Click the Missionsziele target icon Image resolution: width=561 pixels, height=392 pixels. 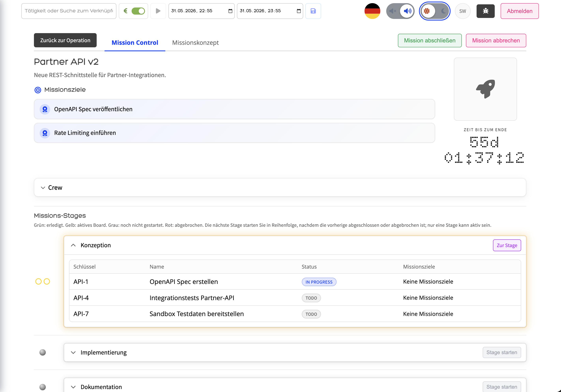(x=38, y=90)
